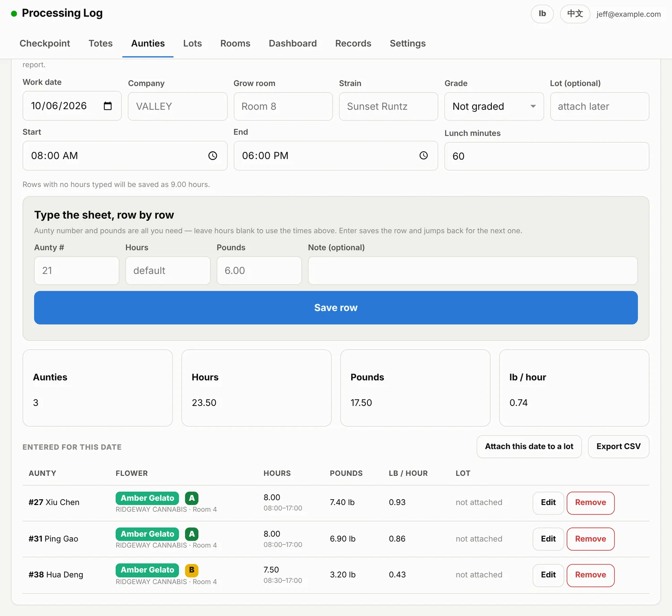Image resolution: width=672 pixels, height=616 pixels.
Task: Select the Aunties tab
Action: coord(148,43)
